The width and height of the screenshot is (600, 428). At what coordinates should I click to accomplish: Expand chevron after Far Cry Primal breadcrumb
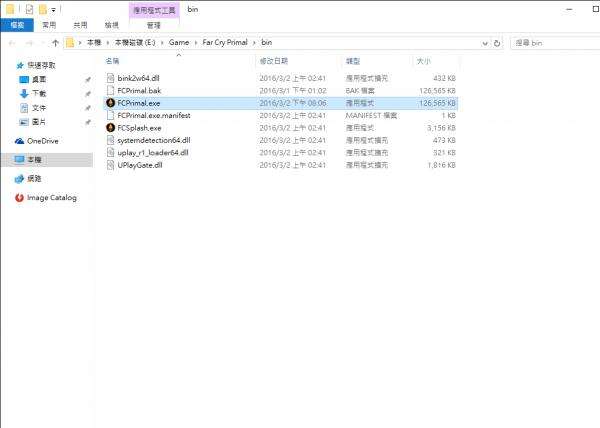pos(254,43)
